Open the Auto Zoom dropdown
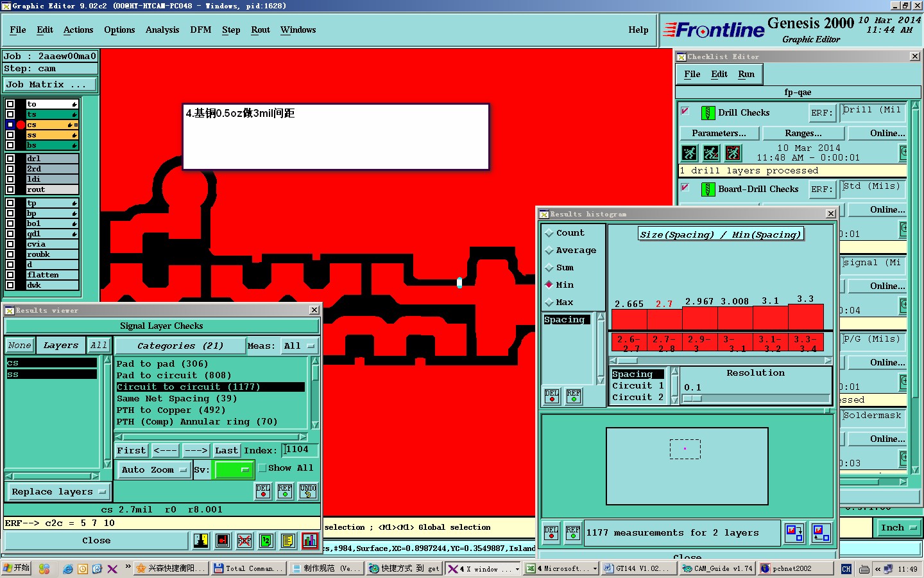The height and width of the screenshot is (578, 924). [154, 470]
